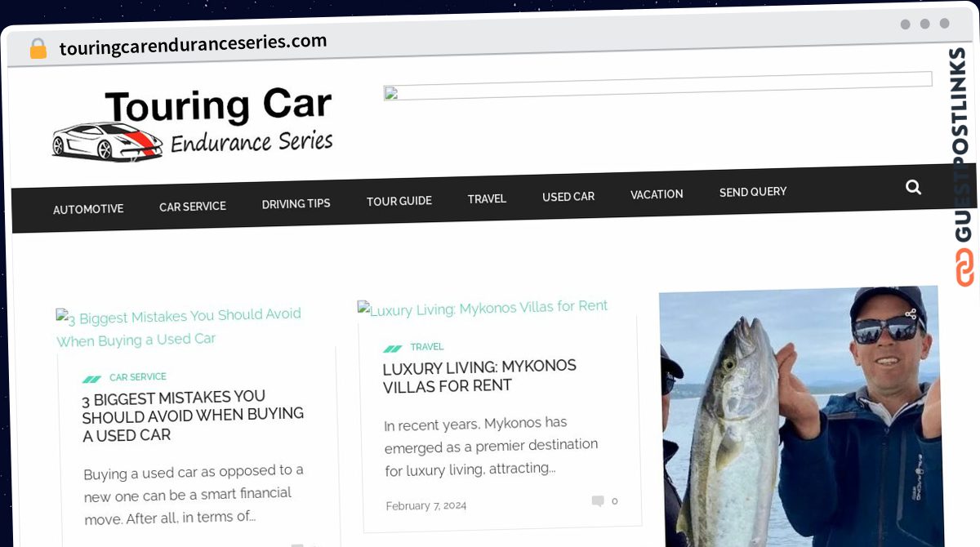Click the broken header banner image

coord(657,86)
